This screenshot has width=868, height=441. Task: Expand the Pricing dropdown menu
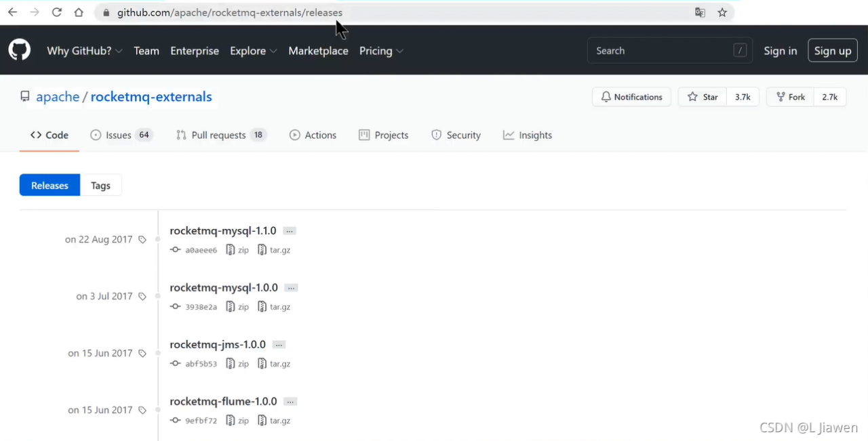[x=381, y=51]
